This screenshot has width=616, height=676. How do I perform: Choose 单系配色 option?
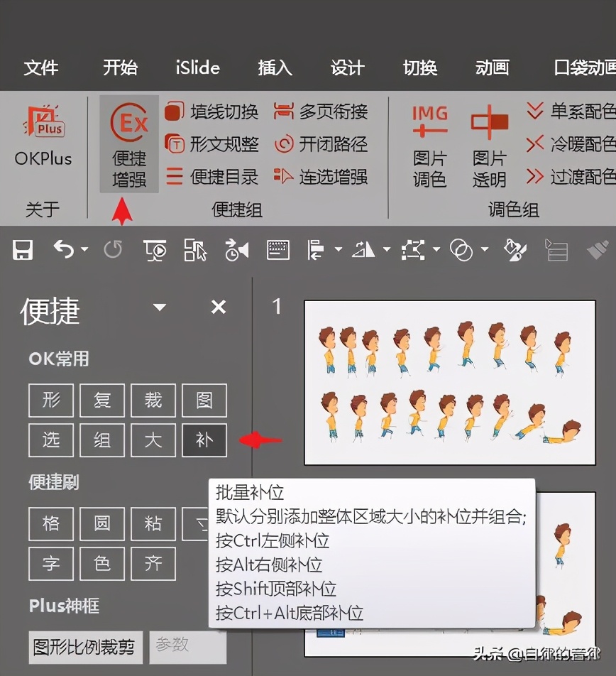[x=571, y=111]
